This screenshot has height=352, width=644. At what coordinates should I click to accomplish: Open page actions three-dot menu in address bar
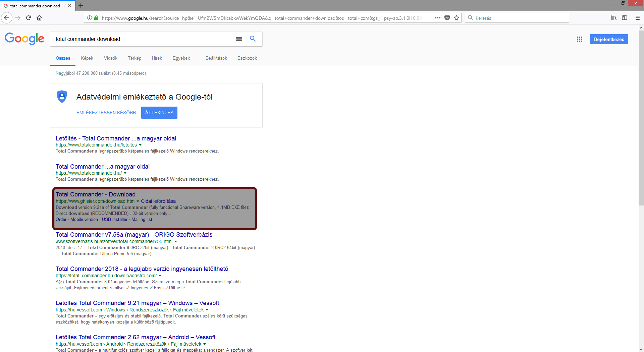point(438,18)
